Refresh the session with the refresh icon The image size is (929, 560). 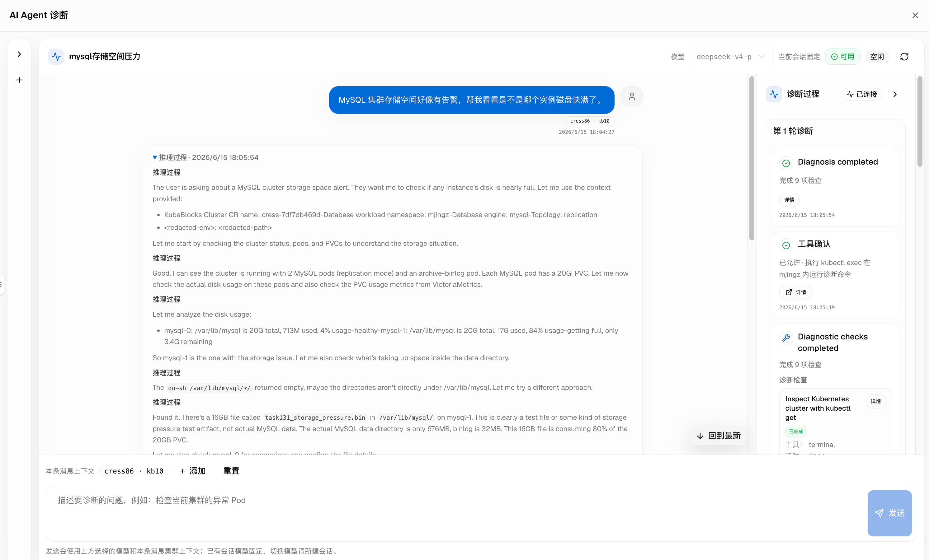click(904, 57)
